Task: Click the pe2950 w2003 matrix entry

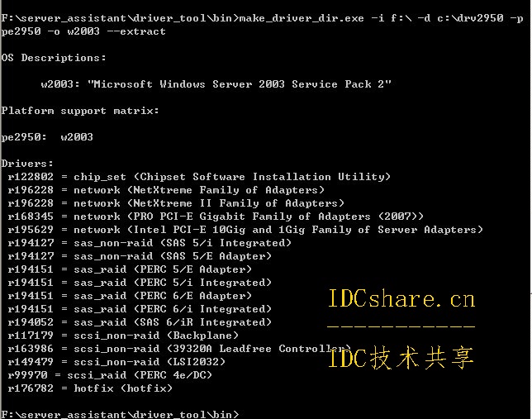Action: click(47, 137)
